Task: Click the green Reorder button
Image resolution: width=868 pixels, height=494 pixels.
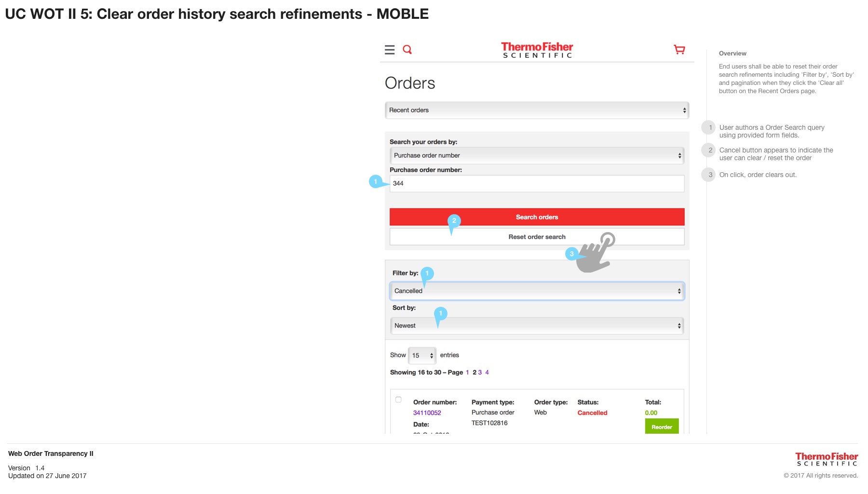Action: pyautogui.click(x=662, y=427)
